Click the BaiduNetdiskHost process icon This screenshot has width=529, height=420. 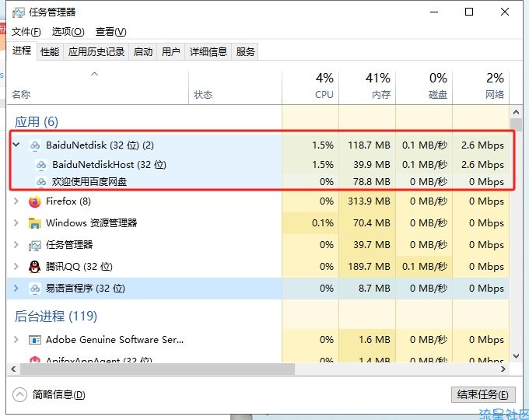[41, 165]
